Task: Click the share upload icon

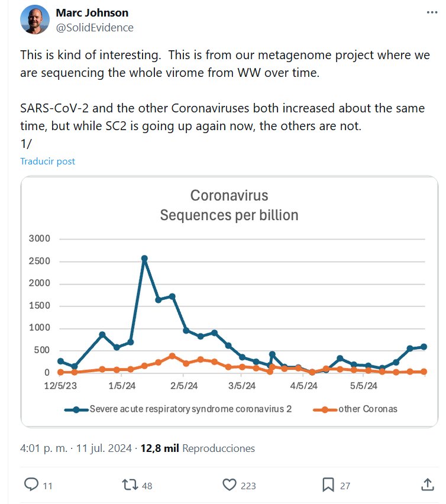Action: tap(427, 485)
